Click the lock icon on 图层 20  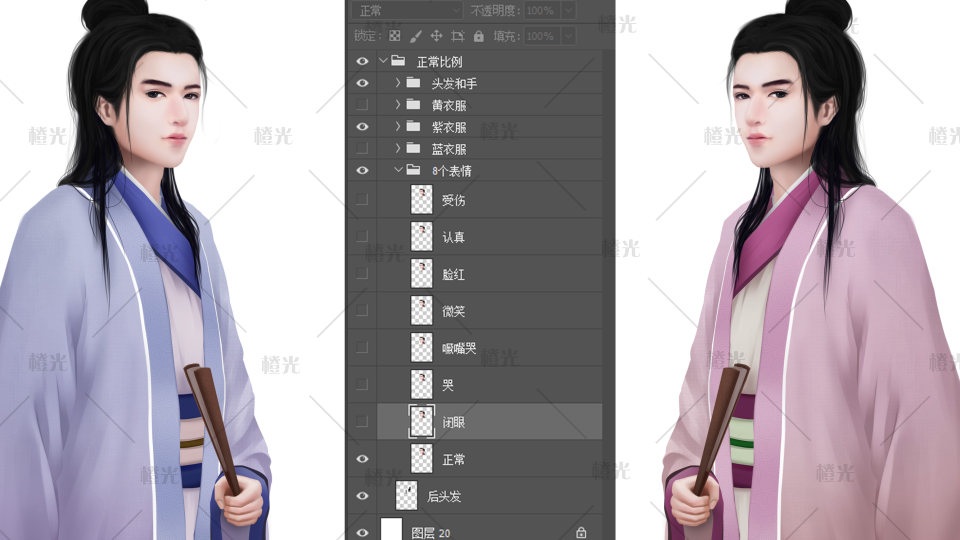tap(581, 533)
